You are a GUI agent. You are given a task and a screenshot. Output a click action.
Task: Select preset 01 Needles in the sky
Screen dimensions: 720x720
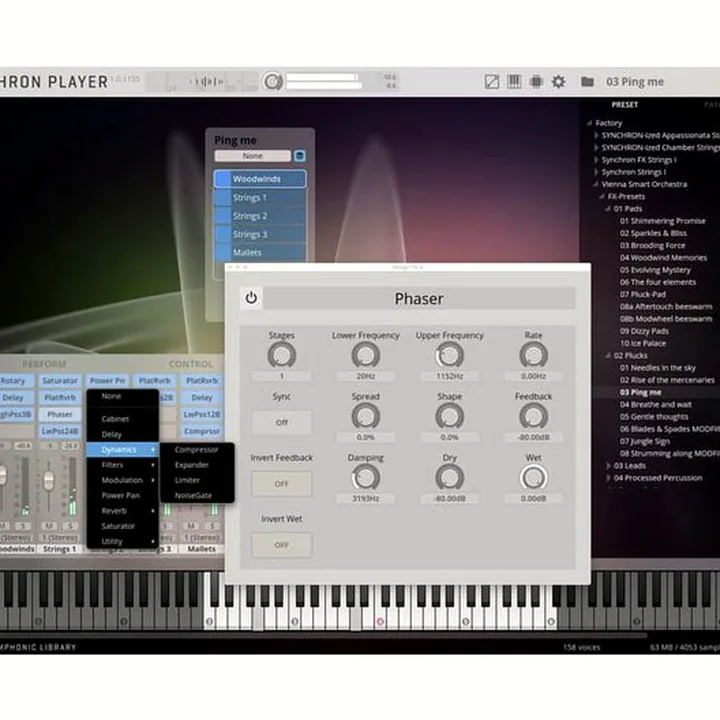[x=658, y=368]
